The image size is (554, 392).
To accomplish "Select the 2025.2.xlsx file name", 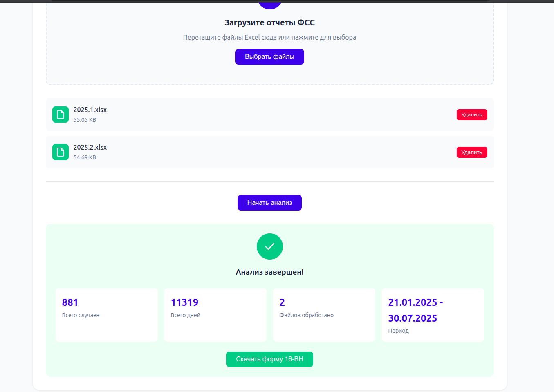I will pos(90,147).
